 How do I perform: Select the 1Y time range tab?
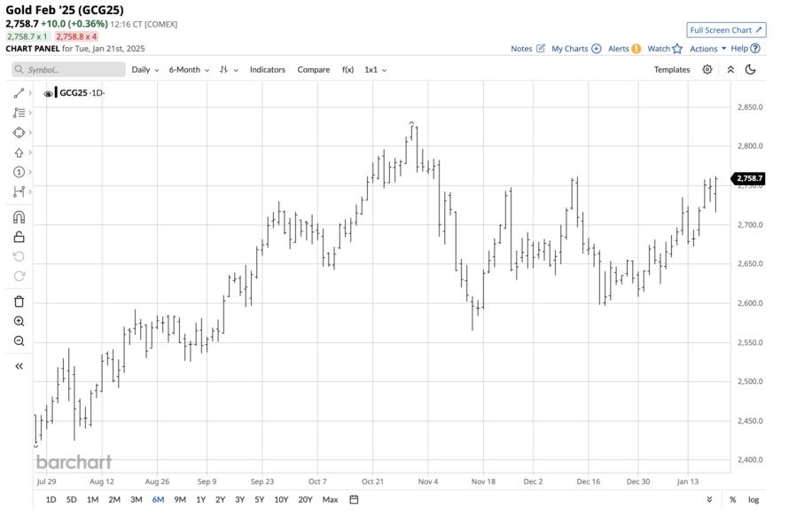[201, 499]
